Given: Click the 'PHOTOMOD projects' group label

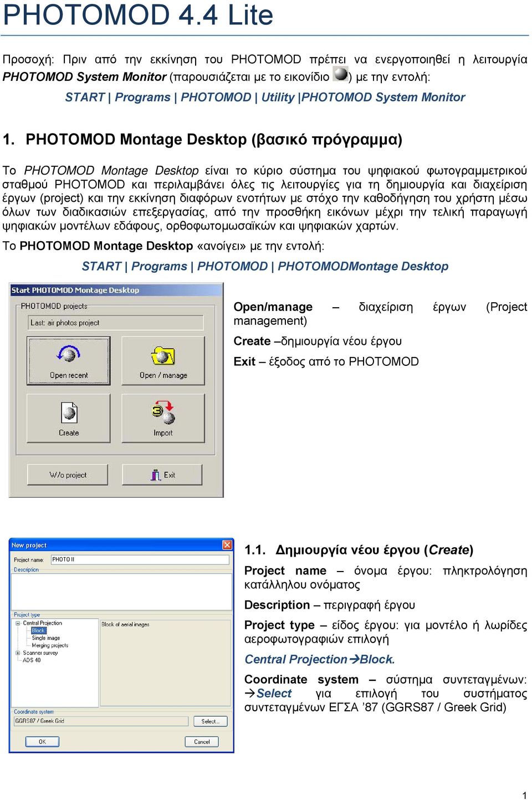Looking at the screenshot, I should pyautogui.click(x=54, y=306).
